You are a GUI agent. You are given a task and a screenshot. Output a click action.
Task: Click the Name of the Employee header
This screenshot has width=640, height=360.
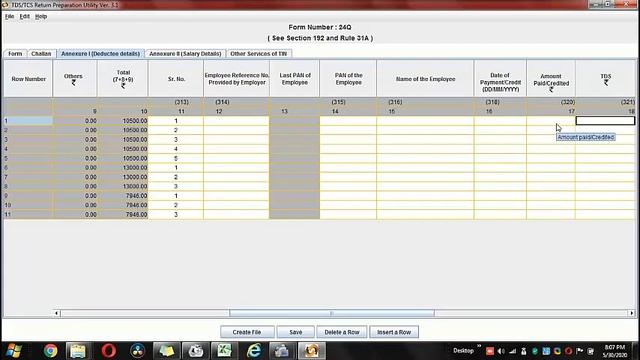[425, 79]
